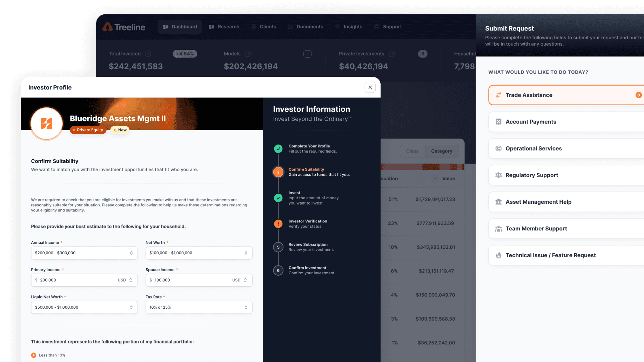
Task: Open the Dashboard tab
Action: 180,27
